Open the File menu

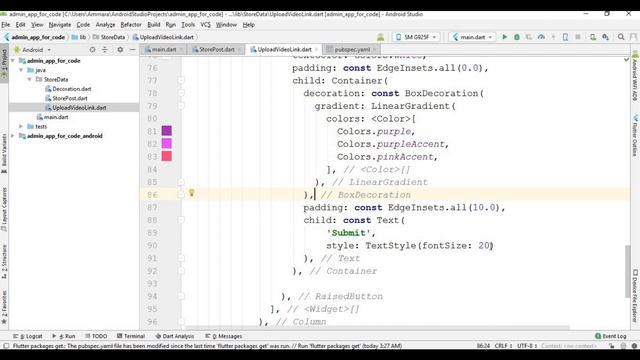coord(6,25)
